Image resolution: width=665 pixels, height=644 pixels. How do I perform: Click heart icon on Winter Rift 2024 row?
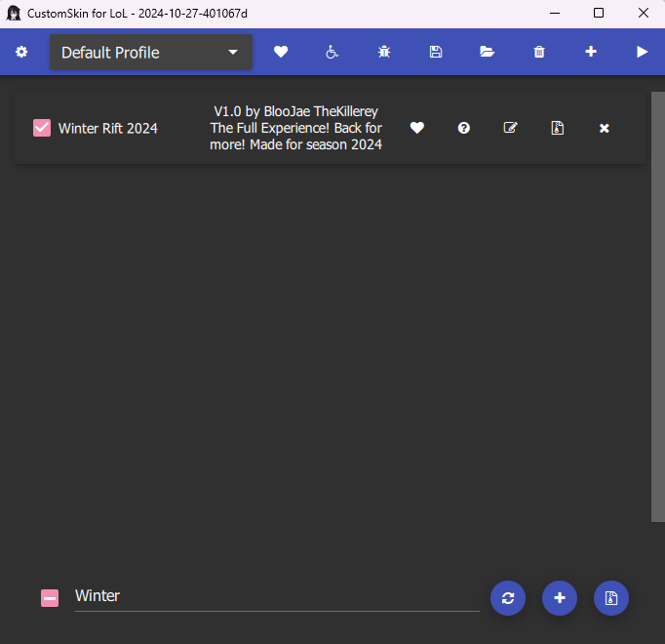pyautogui.click(x=417, y=128)
